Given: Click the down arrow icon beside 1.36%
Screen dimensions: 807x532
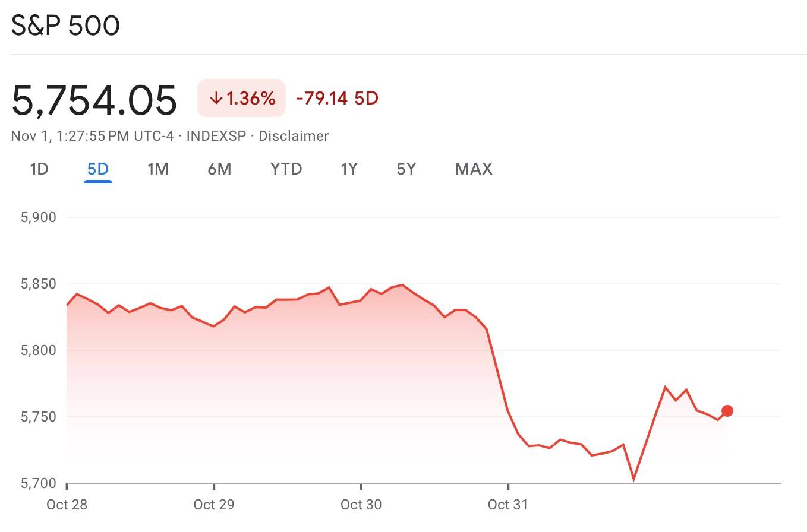Looking at the screenshot, I should pyautogui.click(x=216, y=99).
